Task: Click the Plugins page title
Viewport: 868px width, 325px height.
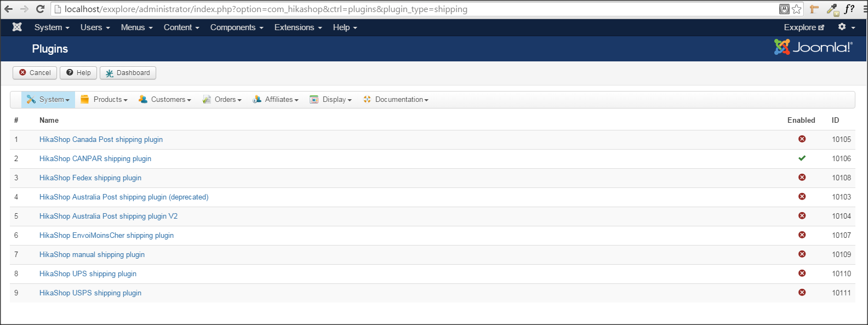Action: pyautogui.click(x=50, y=49)
